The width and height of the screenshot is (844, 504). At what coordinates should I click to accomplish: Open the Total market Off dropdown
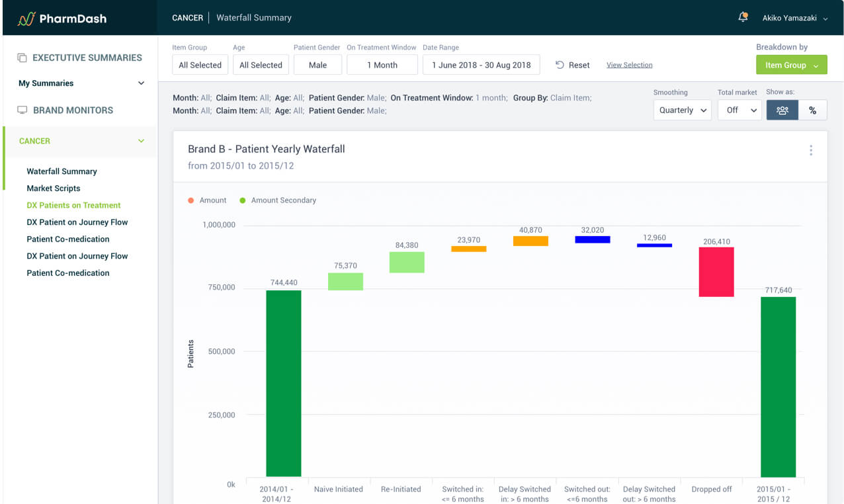click(739, 110)
